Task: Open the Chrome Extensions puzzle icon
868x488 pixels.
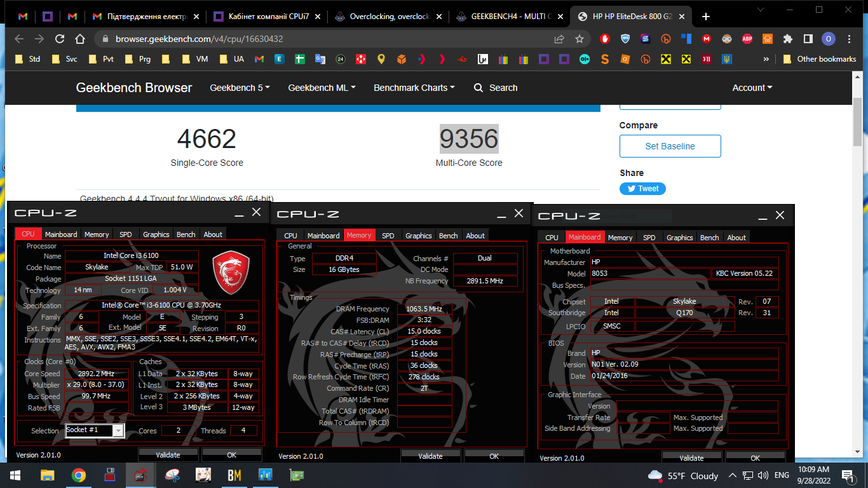Action: pos(788,39)
